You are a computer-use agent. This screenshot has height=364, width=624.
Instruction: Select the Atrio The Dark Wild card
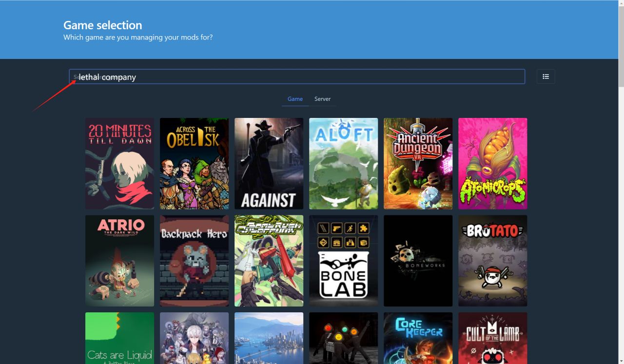tap(119, 261)
